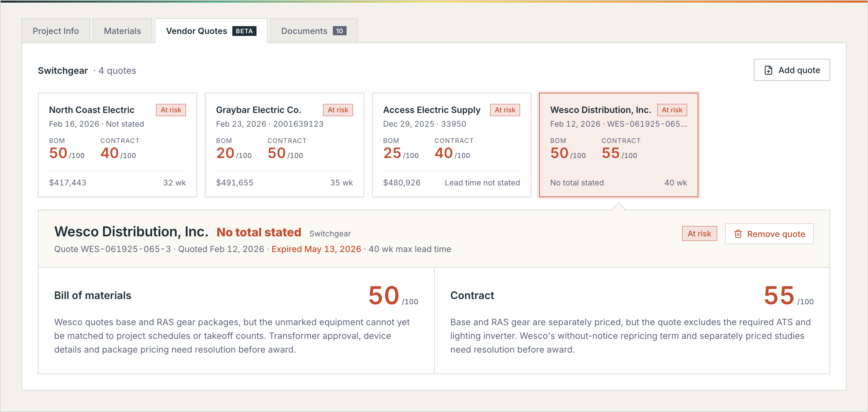Image resolution: width=868 pixels, height=412 pixels.
Task: Click Access Electric Supply BOM score 25
Action: (393, 153)
